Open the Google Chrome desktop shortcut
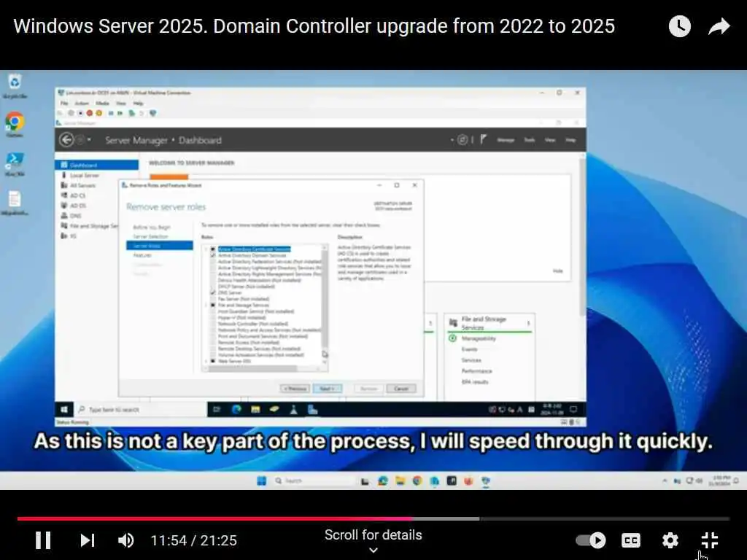 15,125
